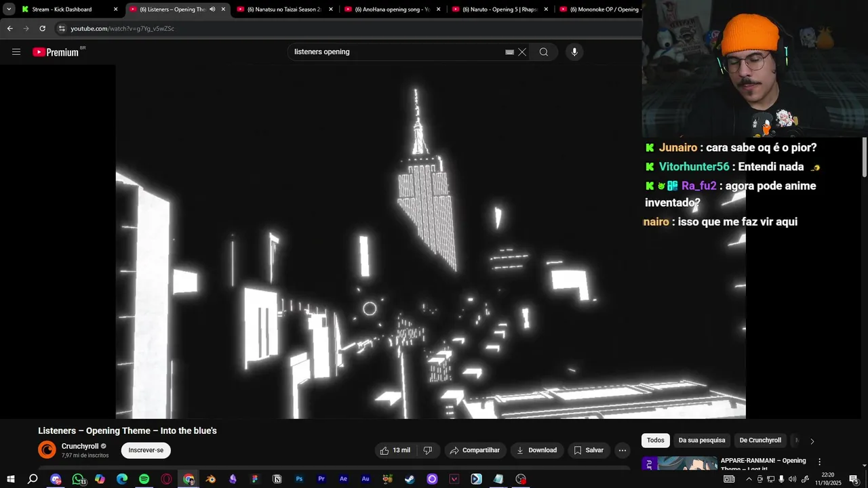
Task: Open Windows Start menu
Action: (x=11, y=479)
